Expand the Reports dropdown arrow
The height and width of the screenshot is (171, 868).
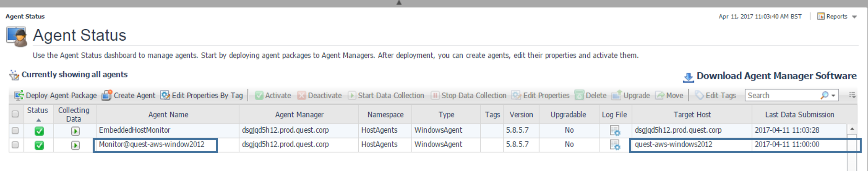(x=854, y=17)
